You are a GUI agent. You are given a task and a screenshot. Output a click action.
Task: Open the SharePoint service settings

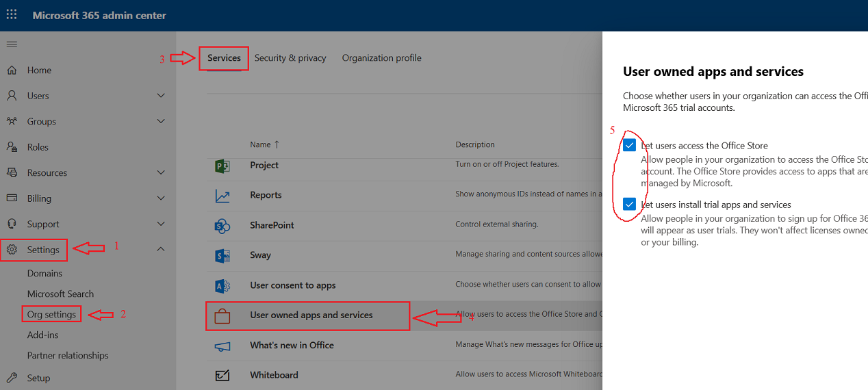click(272, 225)
